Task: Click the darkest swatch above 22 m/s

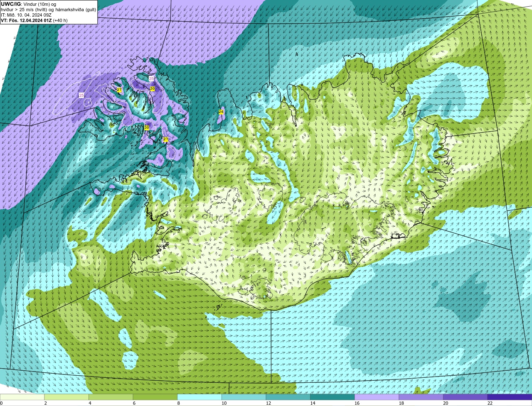Action: click(510, 397)
